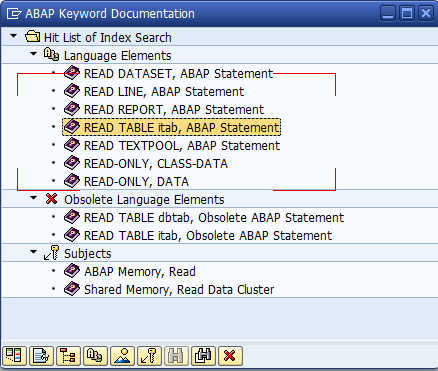Select 'Hit List of Index Search' root label
The width and height of the screenshot is (438, 371).
(108, 38)
